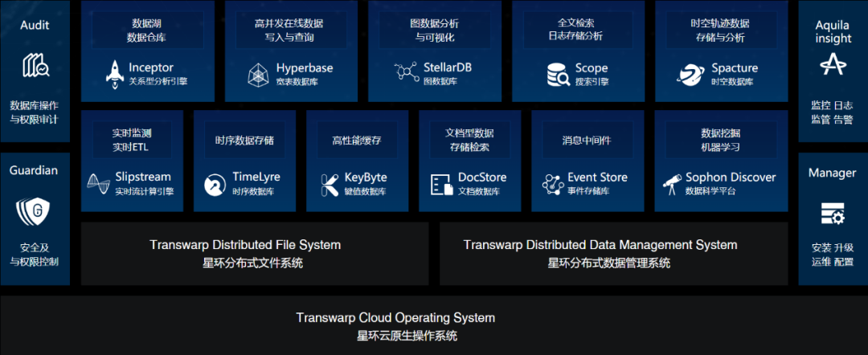
Task: Click the Audit heading
Action: coord(35,25)
